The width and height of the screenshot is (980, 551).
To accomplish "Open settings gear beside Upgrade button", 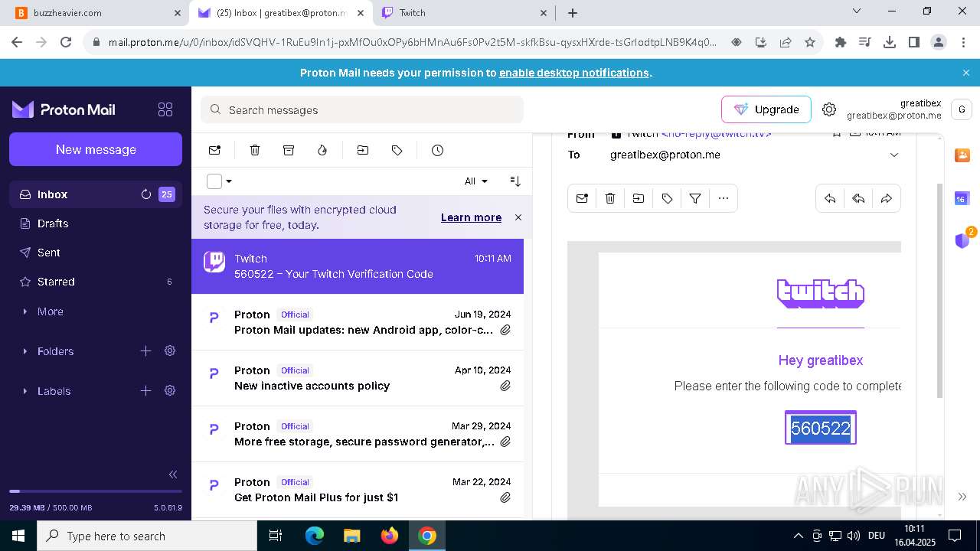I will point(829,109).
